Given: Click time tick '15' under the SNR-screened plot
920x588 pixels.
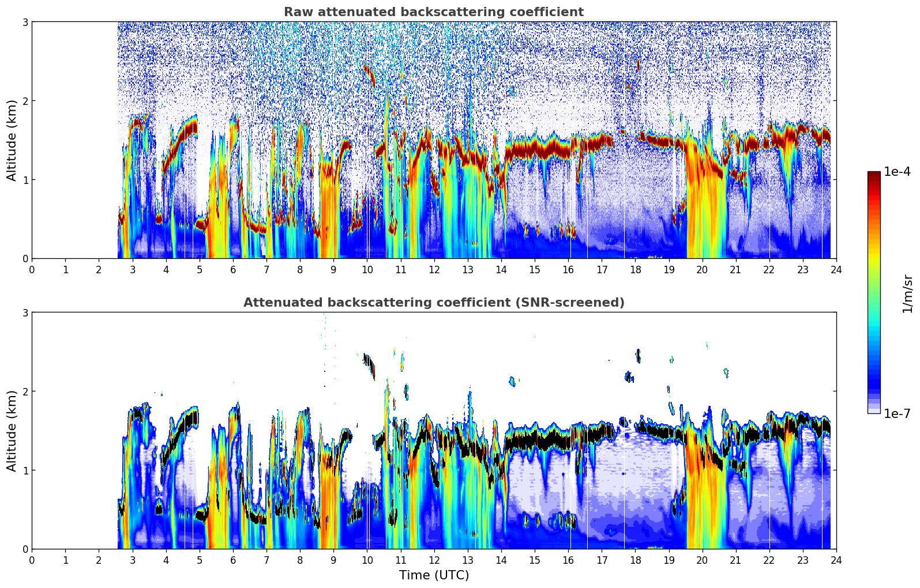Looking at the screenshot, I should pyautogui.click(x=535, y=560).
